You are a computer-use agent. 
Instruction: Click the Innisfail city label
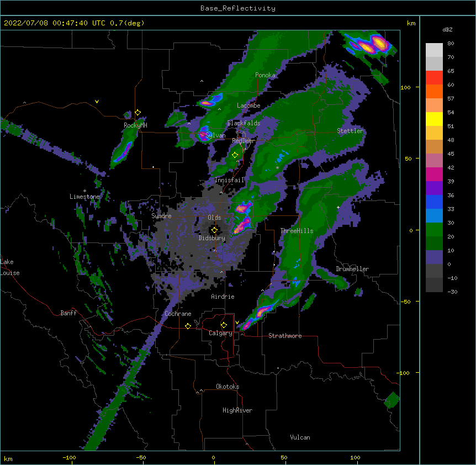click(229, 180)
